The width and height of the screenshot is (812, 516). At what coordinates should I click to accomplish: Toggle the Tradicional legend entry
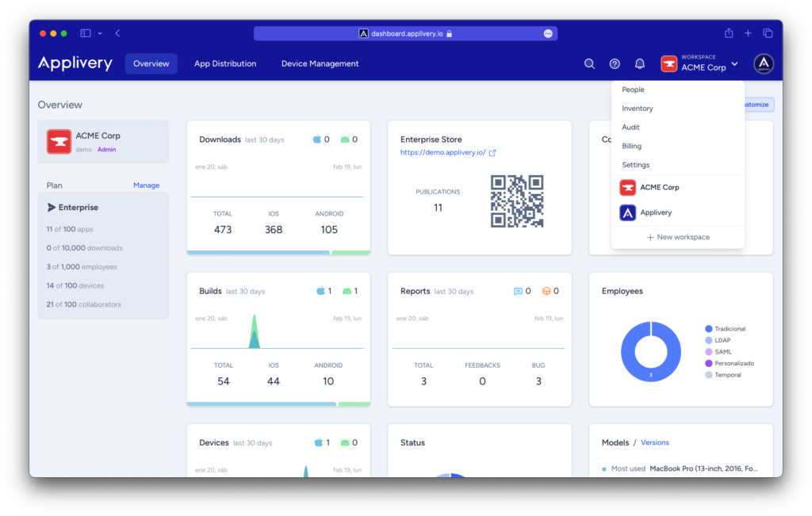(x=725, y=329)
